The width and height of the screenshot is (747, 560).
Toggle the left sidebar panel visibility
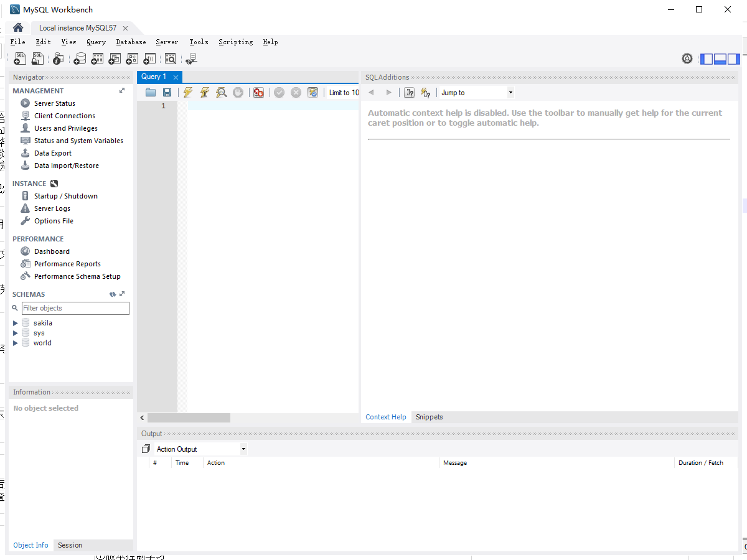click(x=707, y=59)
